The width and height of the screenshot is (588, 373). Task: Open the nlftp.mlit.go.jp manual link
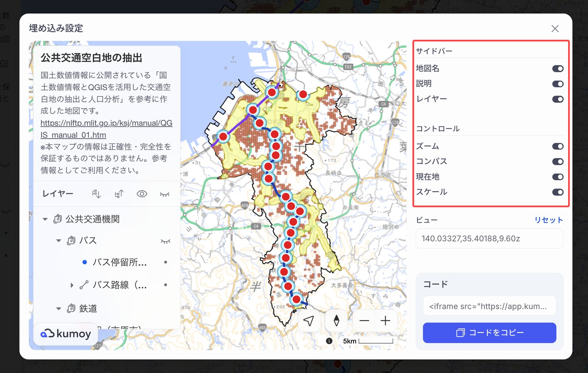point(106,129)
